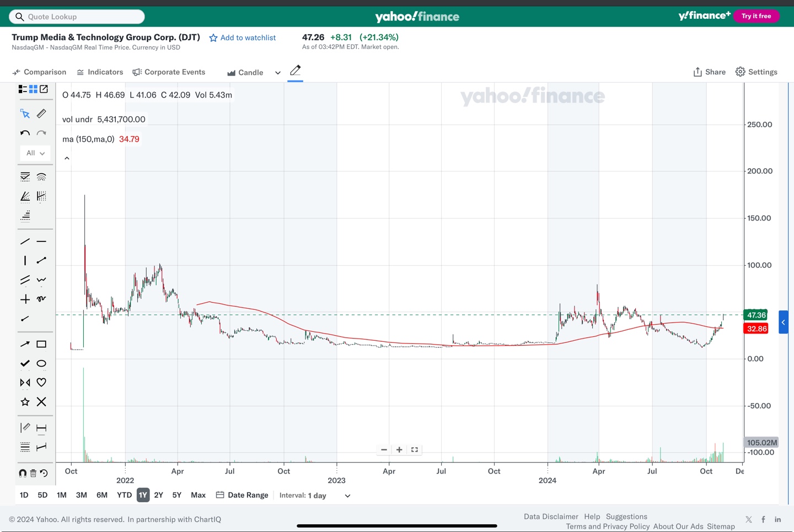Toggle full screen chart view
Screen dimensions: 794x532
click(x=415, y=450)
